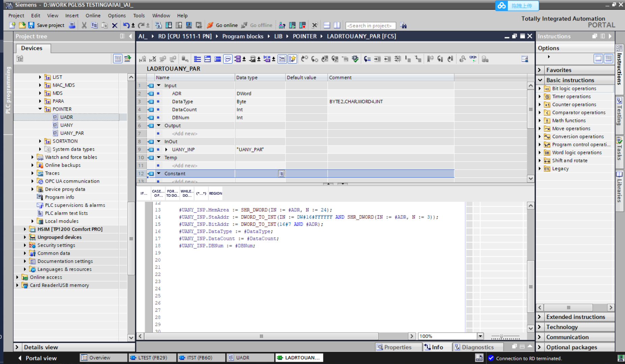Click the Search in project input field
This screenshot has width=625, height=364.
pyautogui.click(x=370, y=26)
